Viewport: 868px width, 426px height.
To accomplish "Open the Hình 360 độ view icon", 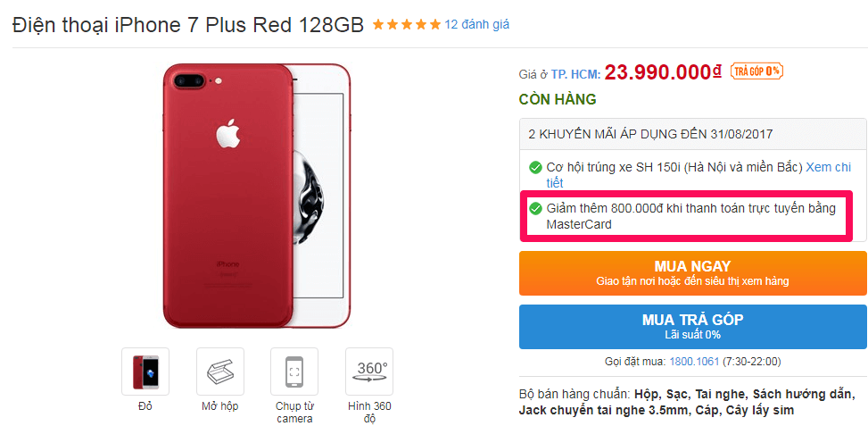I will (369, 372).
